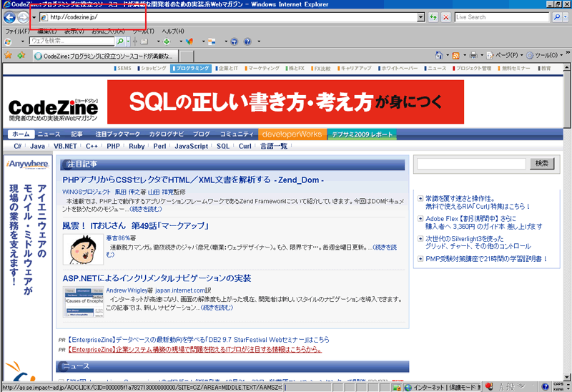Click the vertical scrollbar down arrow
Image resolution: width=572 pixels, height=392 pixels.
point(567,377)
